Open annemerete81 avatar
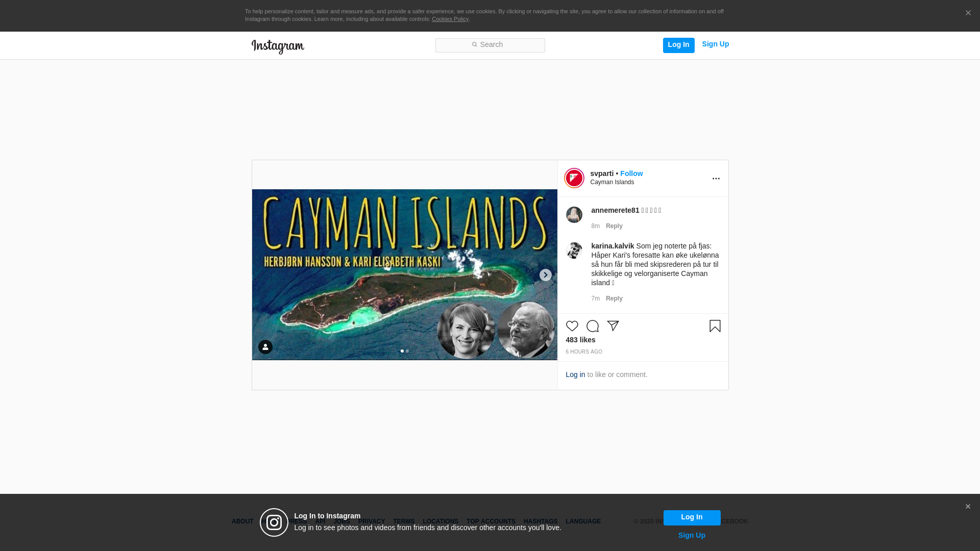980x551 pixels. 574,215
